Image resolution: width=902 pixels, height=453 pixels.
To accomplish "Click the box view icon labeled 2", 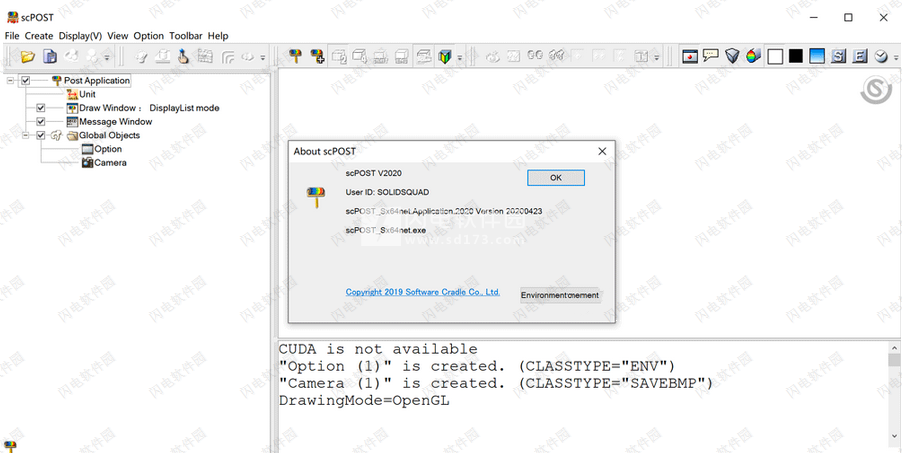I will click(x=339, y=56).
